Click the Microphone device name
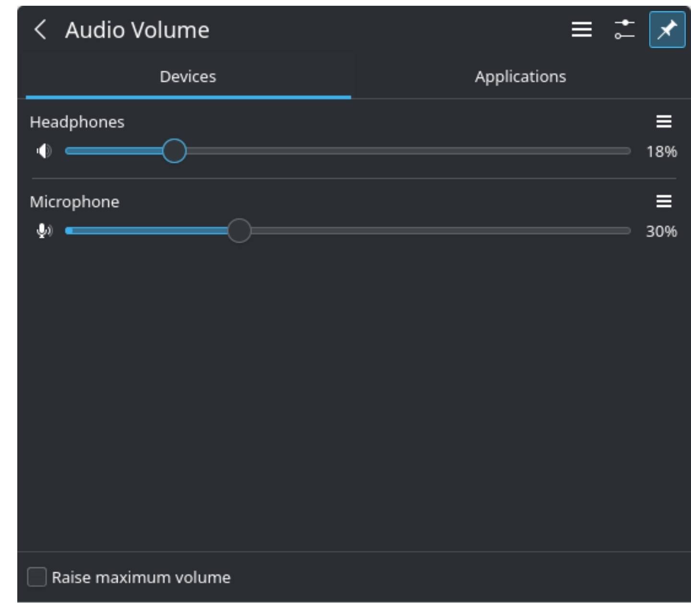The image size is (691, 616). point(74,202)
